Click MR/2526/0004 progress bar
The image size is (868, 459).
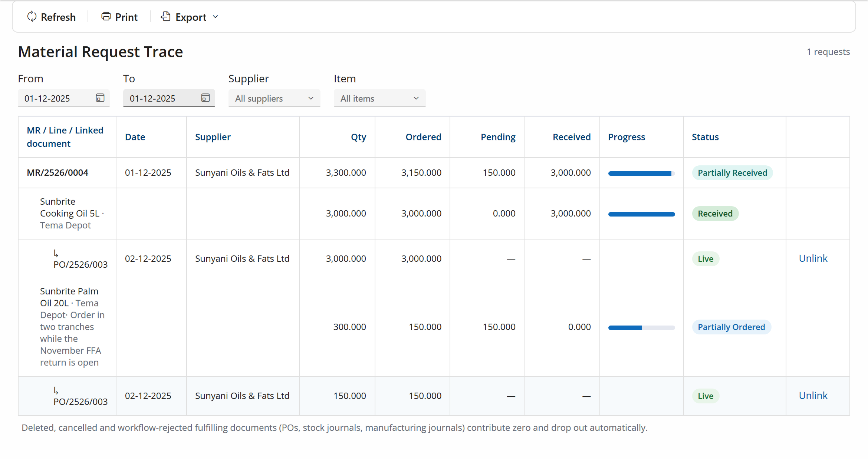coord(641,173)
